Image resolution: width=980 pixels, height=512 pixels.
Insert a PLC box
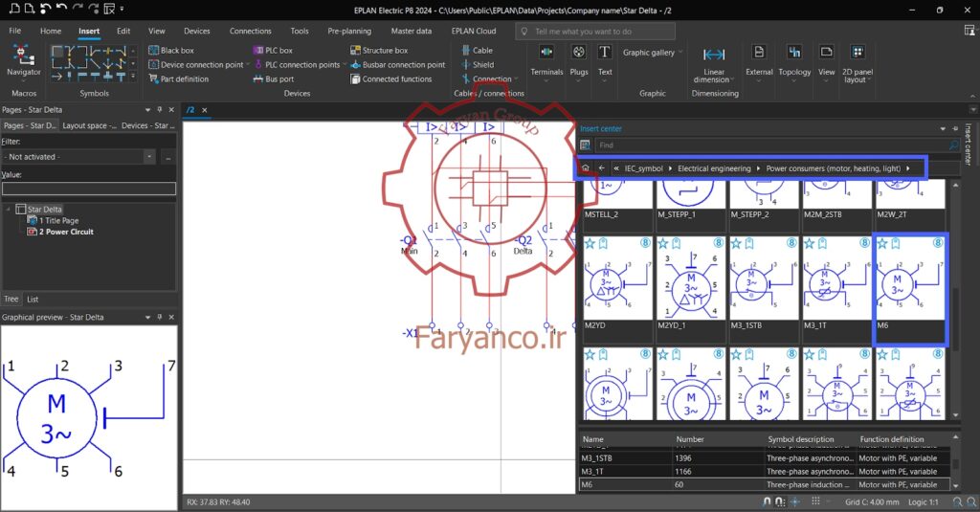tap(273, 50)
